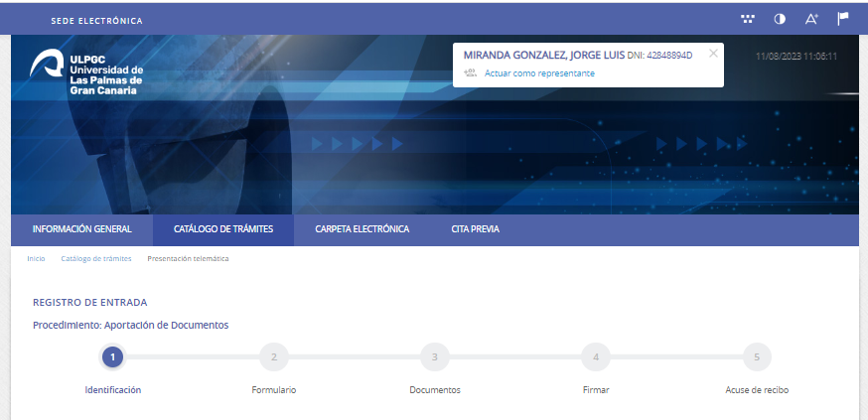Click the Firmar step label
Viewport: 868px width, 420px height.
[x=596, y=390]
